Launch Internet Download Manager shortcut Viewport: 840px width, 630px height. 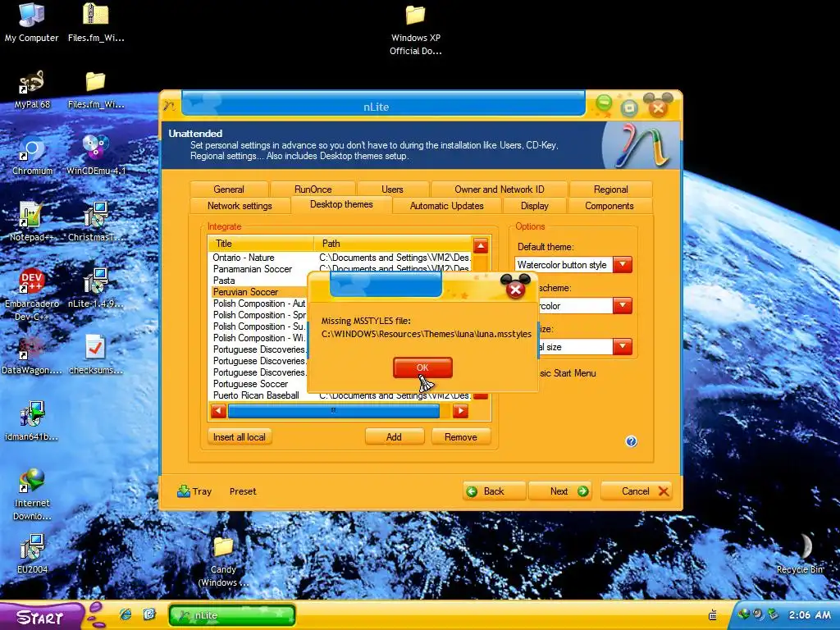pyautogui.click(x=32, y=494)
